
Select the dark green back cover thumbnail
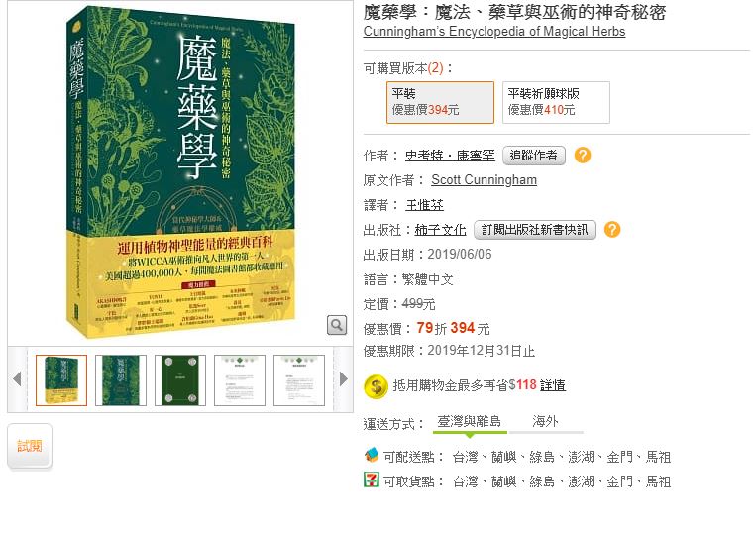(180, 380)
